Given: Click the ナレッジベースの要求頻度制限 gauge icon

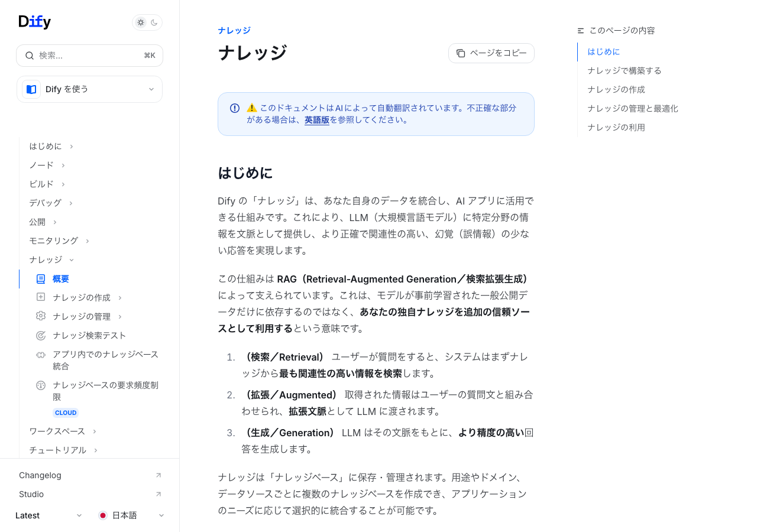Looking at the screenshot, I should tap(41, 385).
